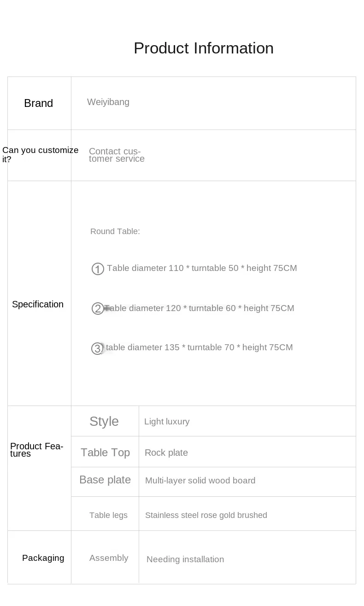Click the Product Information heading
Viewport: 364px width, 606px height.
coord(203,48)
